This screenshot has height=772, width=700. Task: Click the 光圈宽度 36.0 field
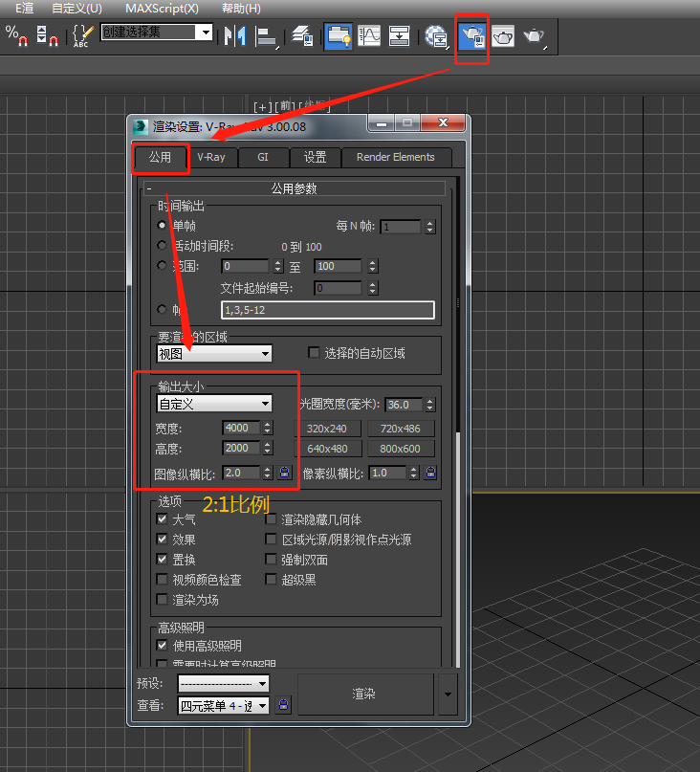point(404,405)
